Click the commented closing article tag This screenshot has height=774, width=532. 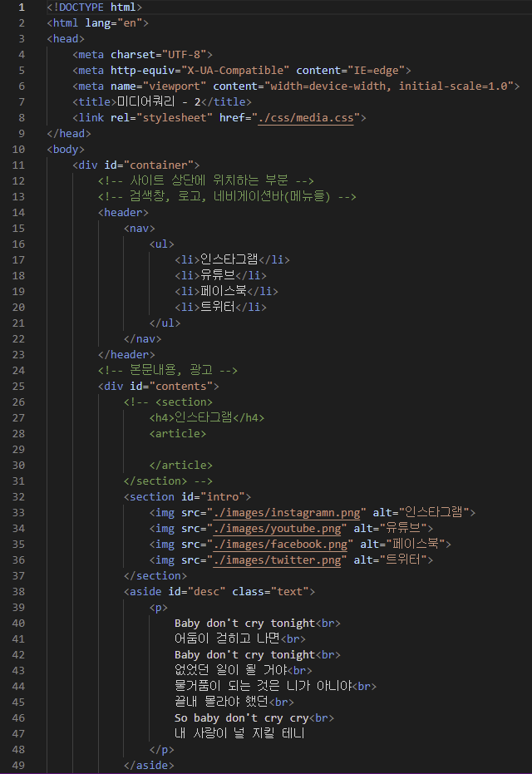click(180, 466)
